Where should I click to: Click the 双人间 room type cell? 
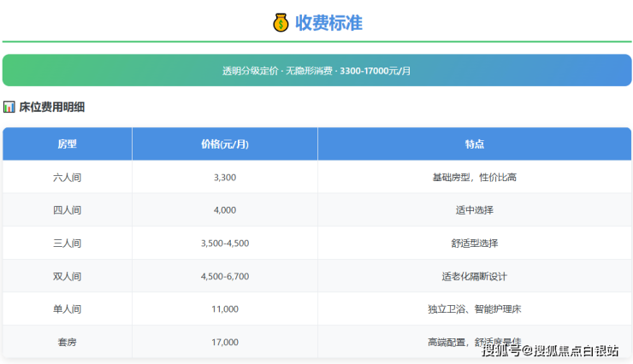click(x=67, y=276)
